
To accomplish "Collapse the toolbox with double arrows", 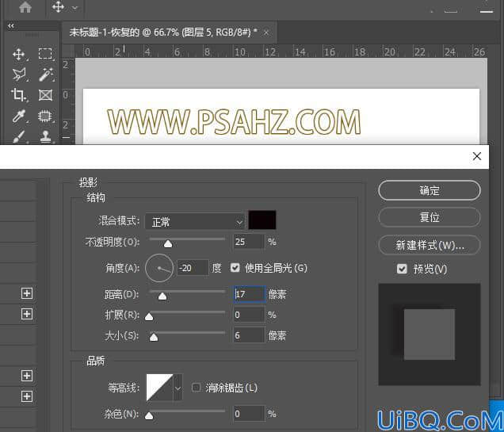I will (x=11, y=25).
